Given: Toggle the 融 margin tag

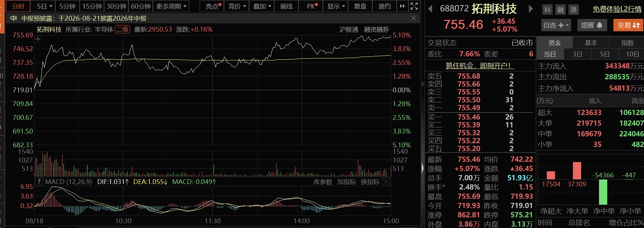Looking at the screenshot, I should coord(561,10).
